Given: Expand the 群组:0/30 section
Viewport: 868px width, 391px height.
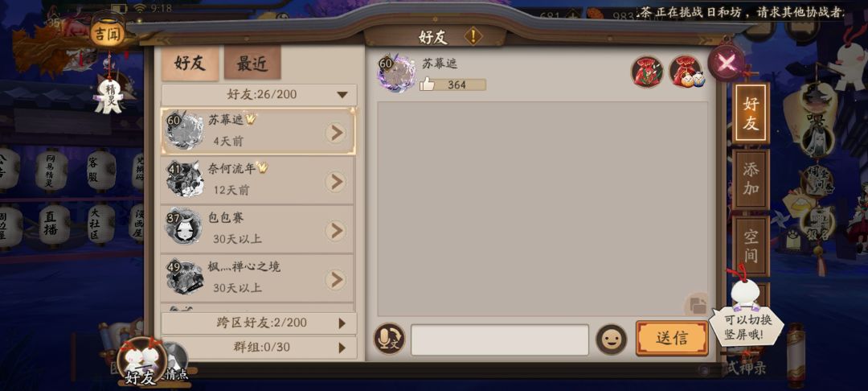Looking at the screenshot, I should coord(259,348).
